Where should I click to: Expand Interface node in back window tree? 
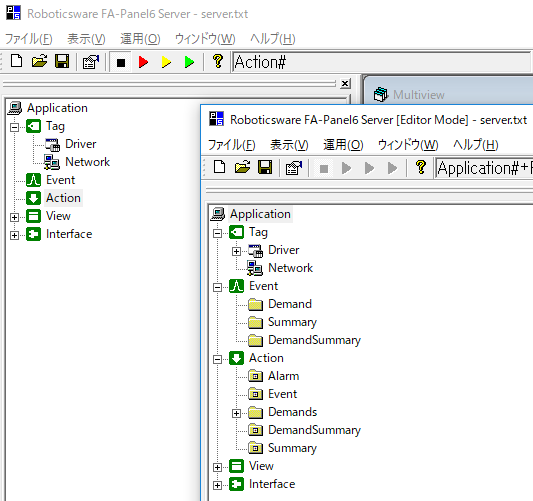point(14,235)
